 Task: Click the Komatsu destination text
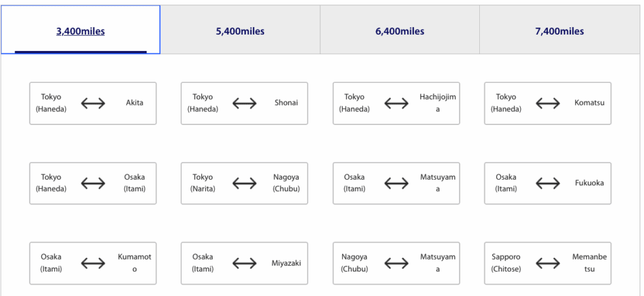589,103
